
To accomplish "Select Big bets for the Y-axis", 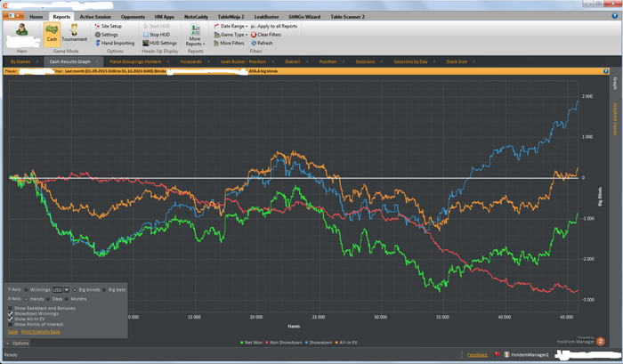I will click(x=104, y=290).
